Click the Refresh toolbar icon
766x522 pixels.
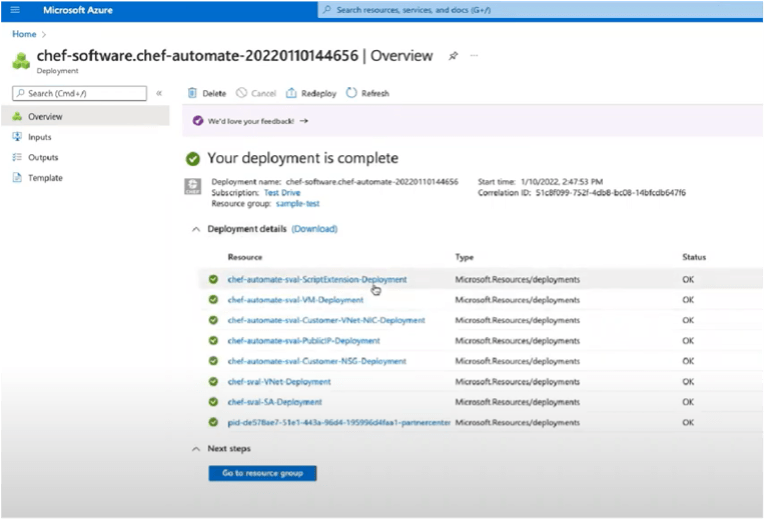(x=352, y=93)
